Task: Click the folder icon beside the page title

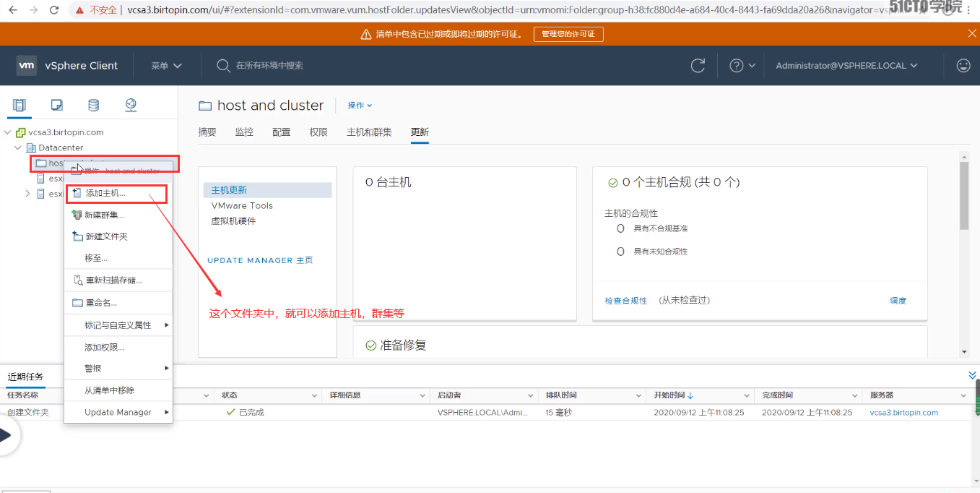Action: pyautogui.click(x=205, y=106)
